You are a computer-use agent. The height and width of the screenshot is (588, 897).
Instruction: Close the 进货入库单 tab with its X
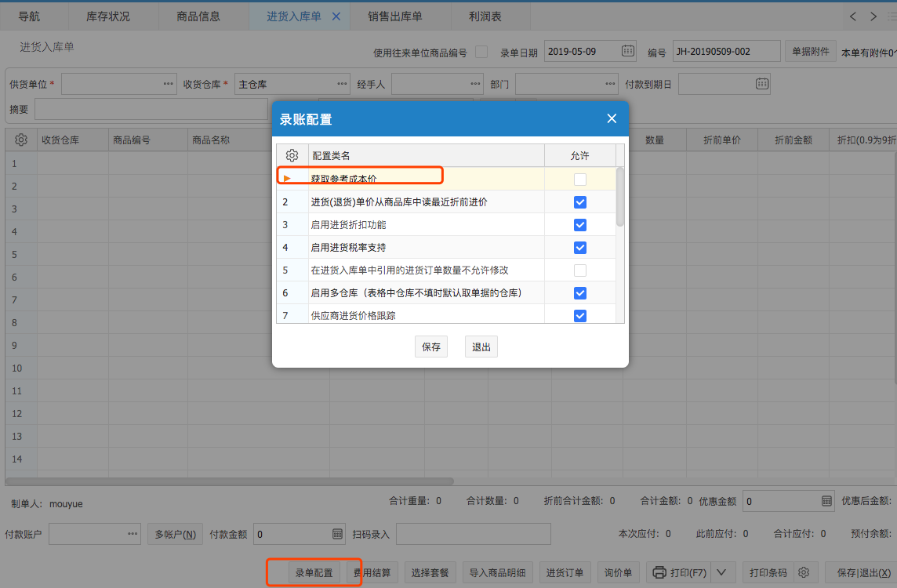pyautogui.click(x=336, y=16)
